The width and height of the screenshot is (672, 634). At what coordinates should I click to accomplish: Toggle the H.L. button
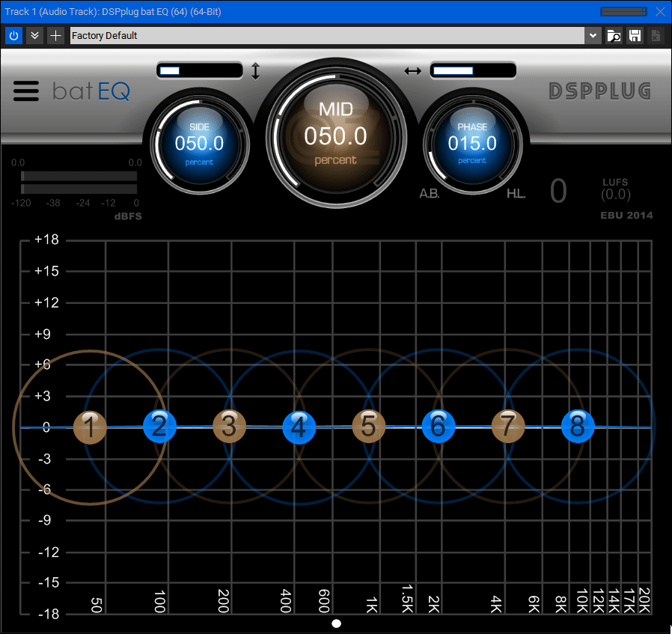[516, 194]
